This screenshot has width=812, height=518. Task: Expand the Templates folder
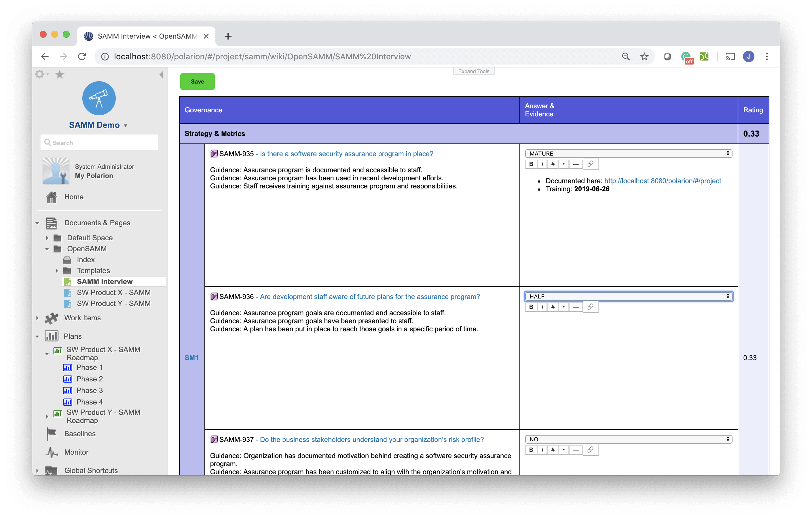[x=57, y=271]
